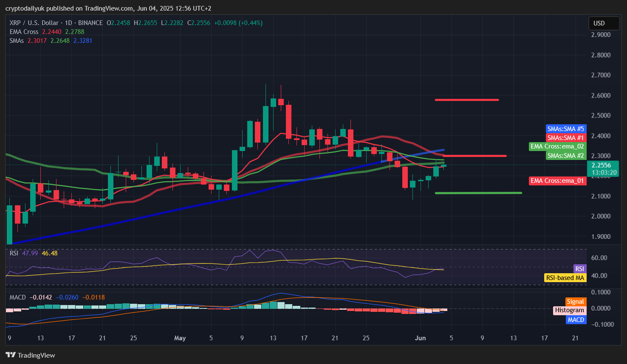Click the TradingView logo
The width and height of the screenshot is (627, 364).
click(31, 355)
